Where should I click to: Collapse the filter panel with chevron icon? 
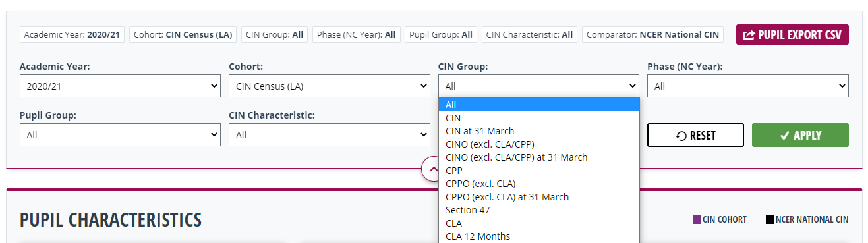(x=433, y=169)
